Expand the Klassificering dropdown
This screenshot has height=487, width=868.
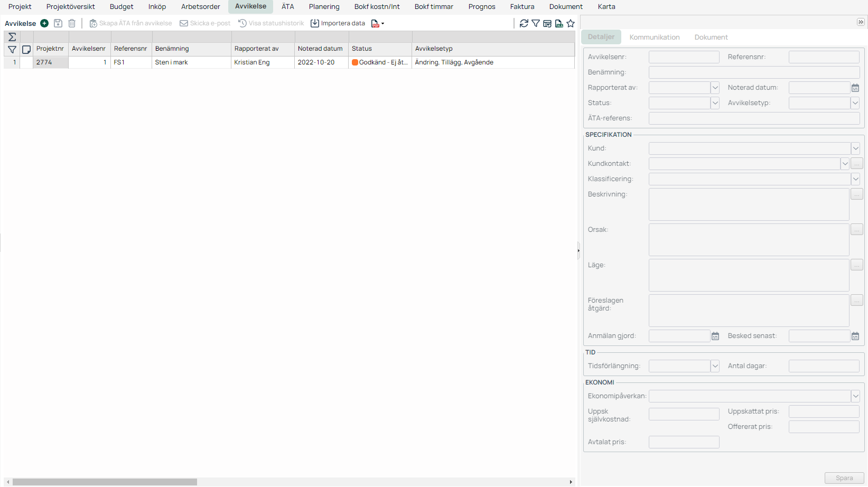click(855, 179)
